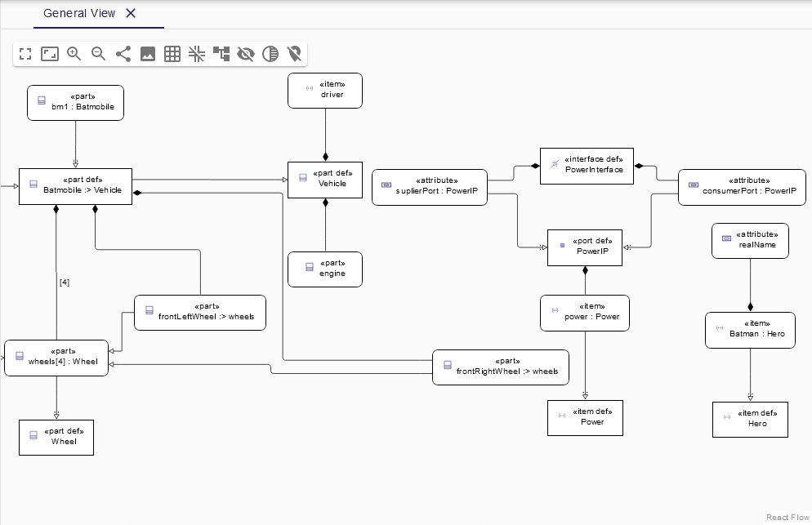Select the PowerInterface interface def node

pyautogui.click(x=587, y=165)
